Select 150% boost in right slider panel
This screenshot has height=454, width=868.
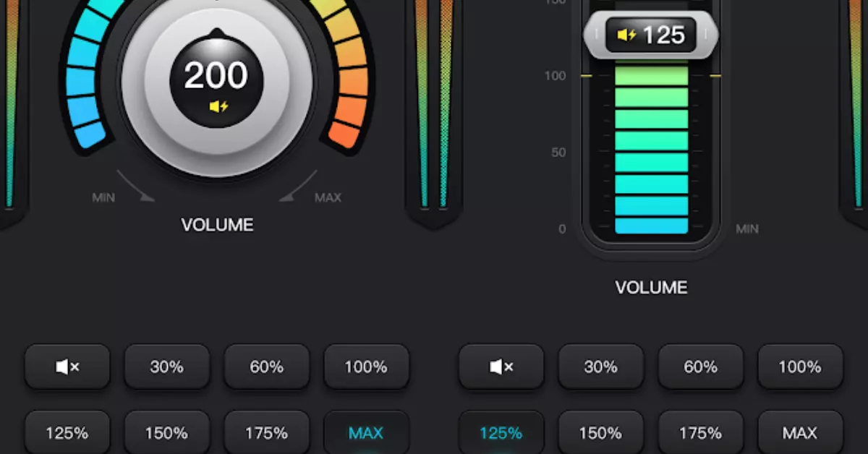coord(601,432)
